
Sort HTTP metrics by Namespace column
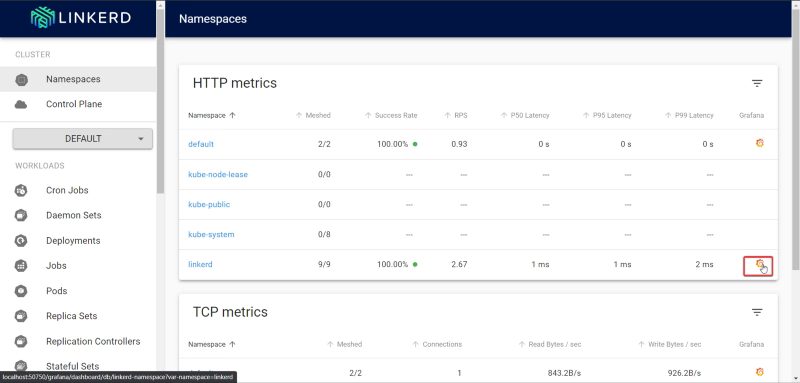click(212, 115)
